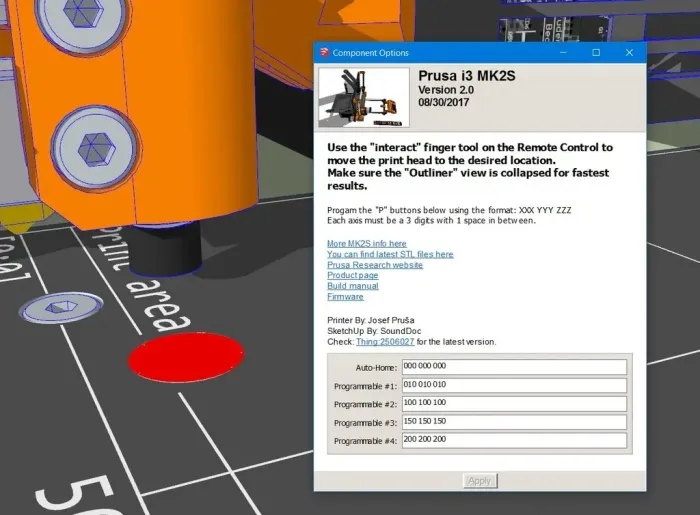Open 'You can find latest STL files here' link
This screenshot has width=700, height=515.
(390, 254)
